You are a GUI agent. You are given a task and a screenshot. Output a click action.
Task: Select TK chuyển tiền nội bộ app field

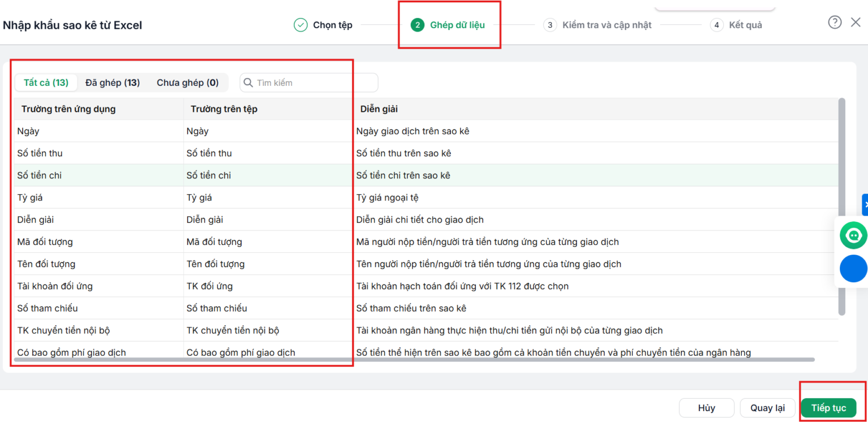click(99, 330)
